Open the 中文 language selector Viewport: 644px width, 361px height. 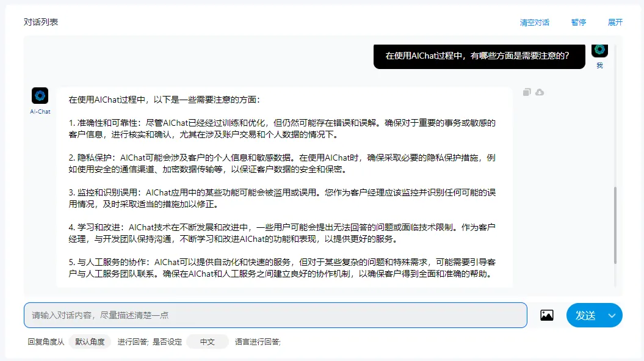208,342
